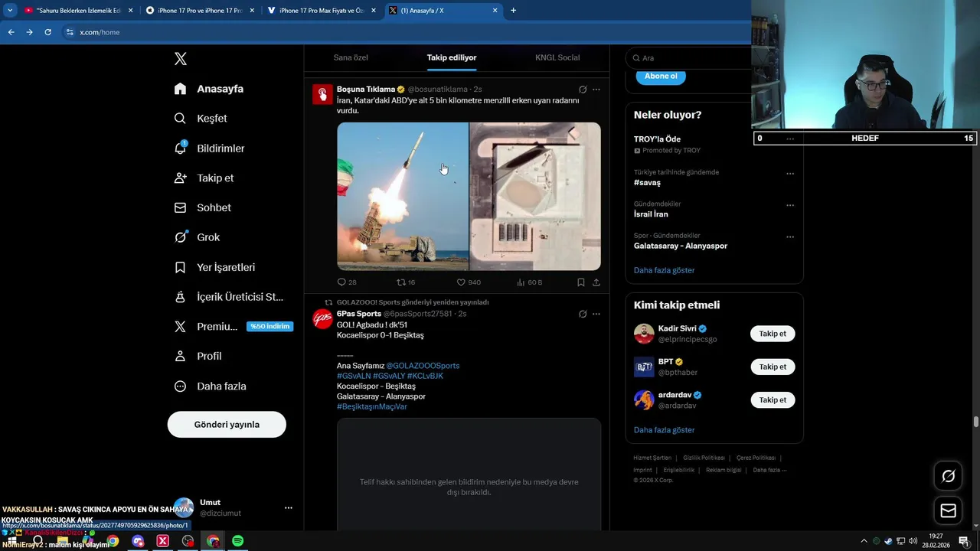The height and width of the screenshot is (551, 980).
Task: Open the @GOLAZOOOSports mention link
Action: click(423, 366)
